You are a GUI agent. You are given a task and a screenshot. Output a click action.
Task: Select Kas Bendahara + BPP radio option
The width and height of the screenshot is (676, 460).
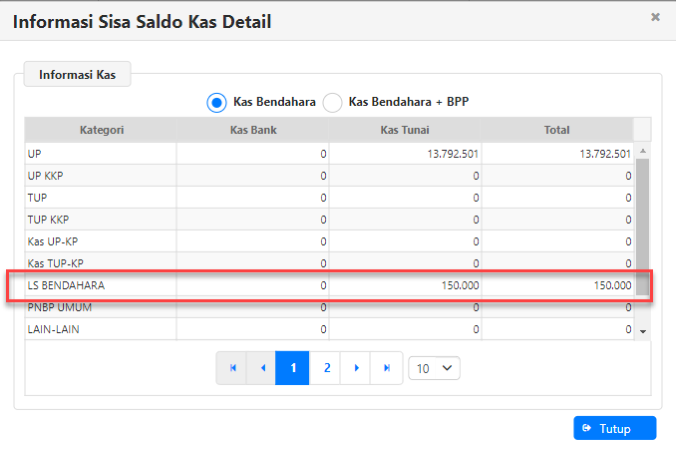[x=332, y=102]
